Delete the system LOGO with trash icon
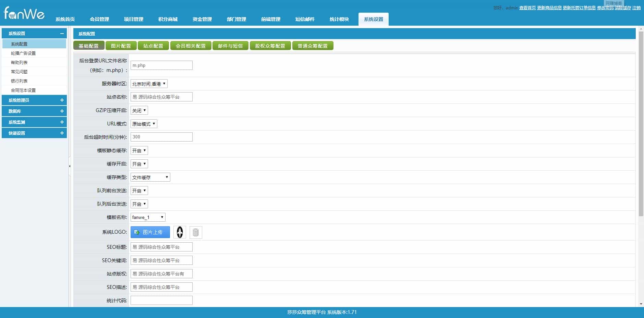Image resolution: width=644 pixels, height=318 pixels. pos(196,232)
